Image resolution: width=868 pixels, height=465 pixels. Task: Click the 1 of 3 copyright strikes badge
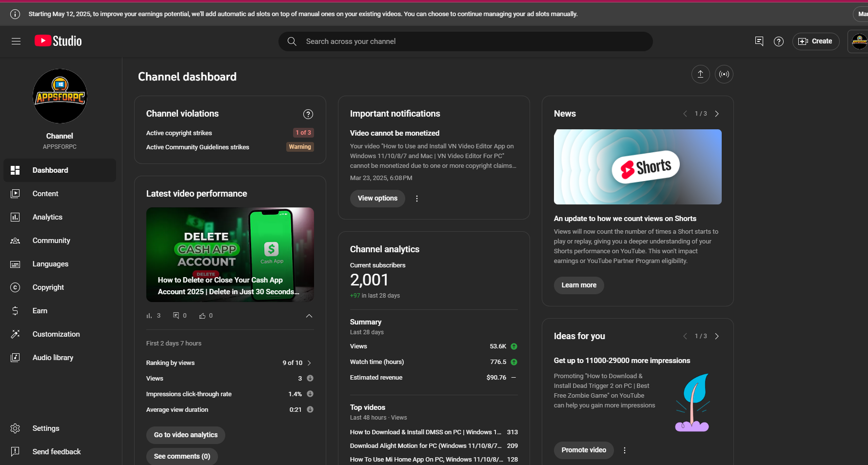point(303,133)
